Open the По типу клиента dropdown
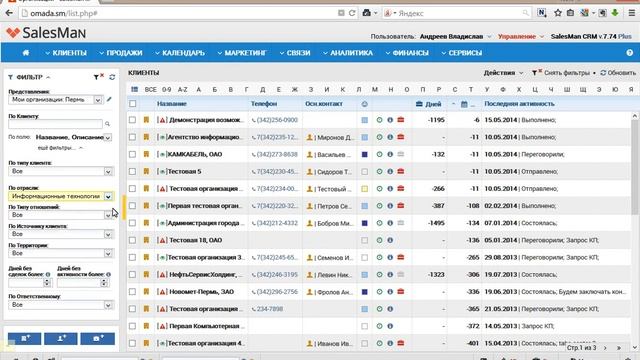This screenshot has width=640, height=360. 60,171
